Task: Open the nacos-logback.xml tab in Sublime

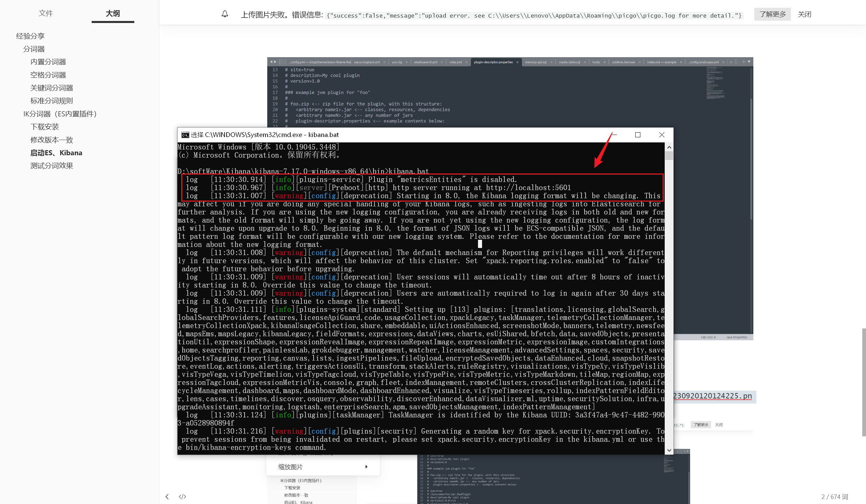Action: [x=367, y=62]
